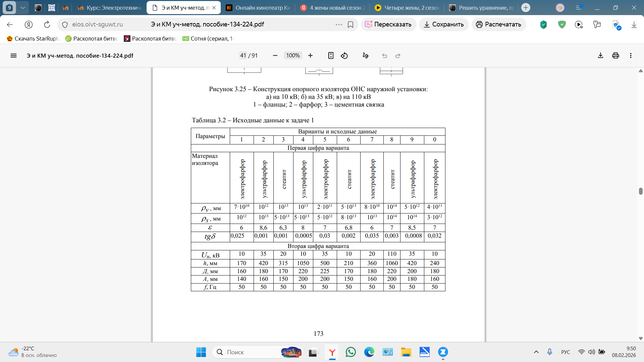Bookmark this page in address bar
This screenshot has width=644, height=362.
(x=351, y=24)
